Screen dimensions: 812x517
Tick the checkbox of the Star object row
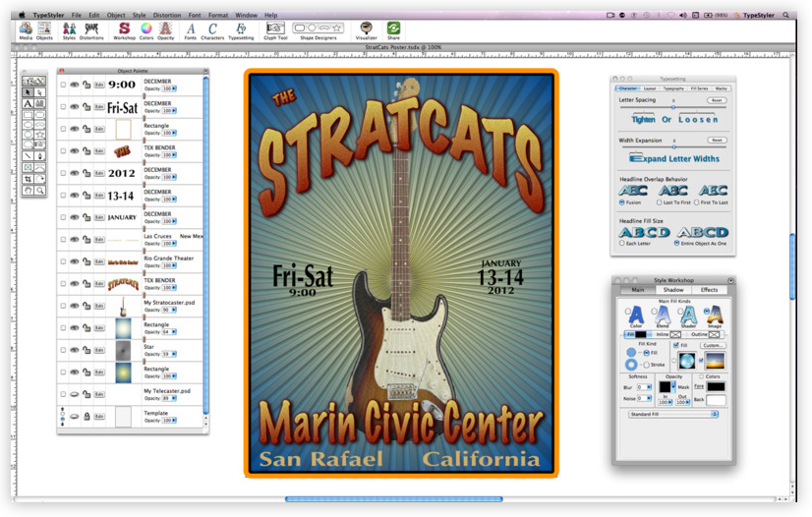pos(63,350)
